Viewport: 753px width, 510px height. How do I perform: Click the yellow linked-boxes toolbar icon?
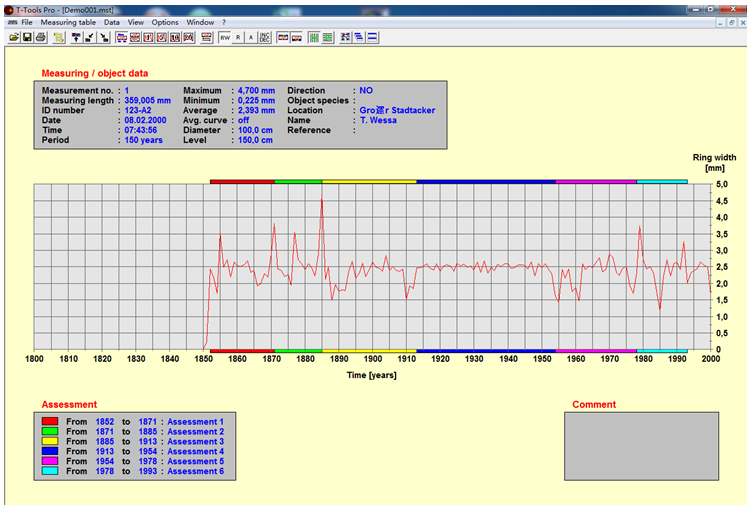pos(59,37)
